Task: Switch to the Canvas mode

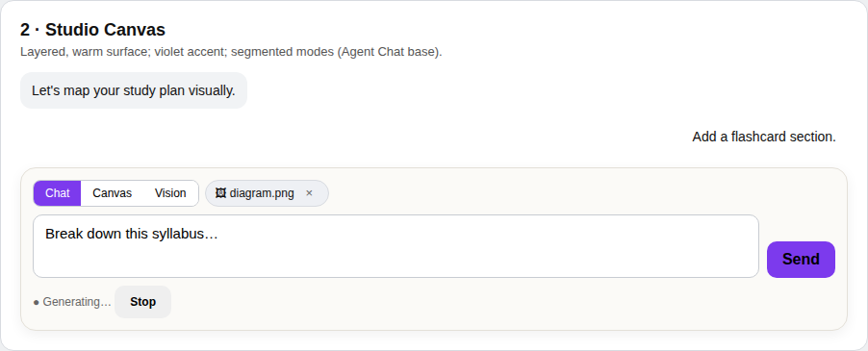Action: pyautogui.click(x=113, y=193)
